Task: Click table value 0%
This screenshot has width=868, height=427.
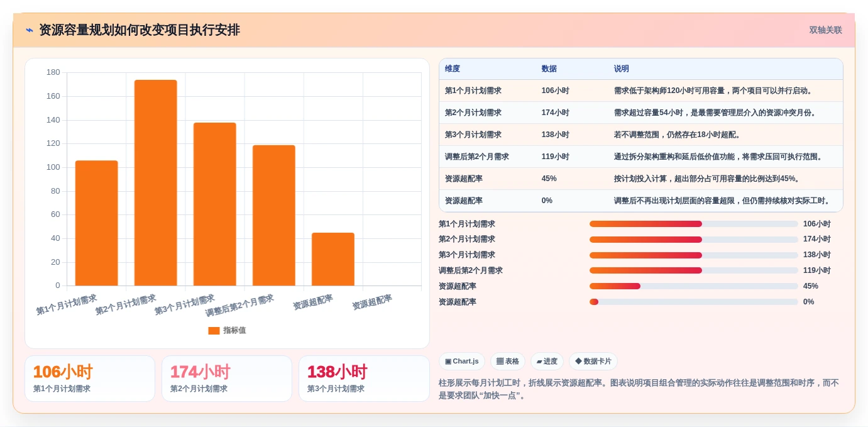Action: [547, 201]
